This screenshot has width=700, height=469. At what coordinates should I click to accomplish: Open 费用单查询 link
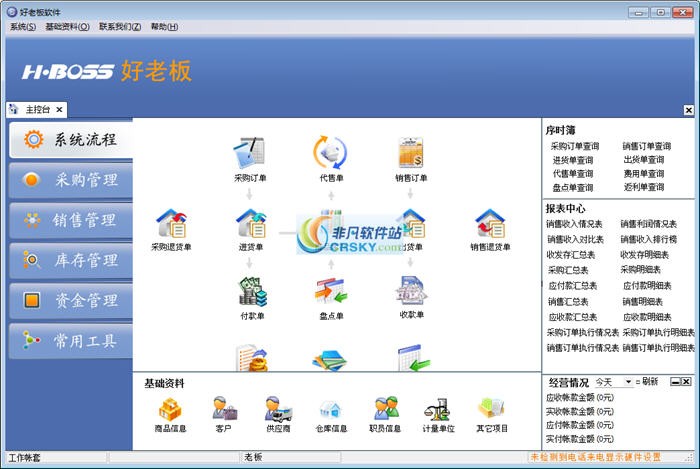point(644,174)
